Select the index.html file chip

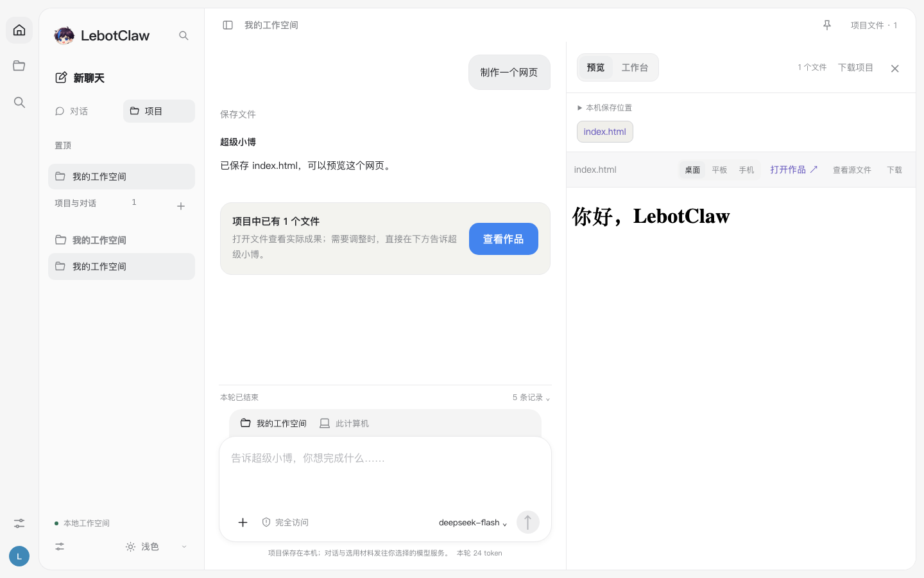tap(605, 132)
